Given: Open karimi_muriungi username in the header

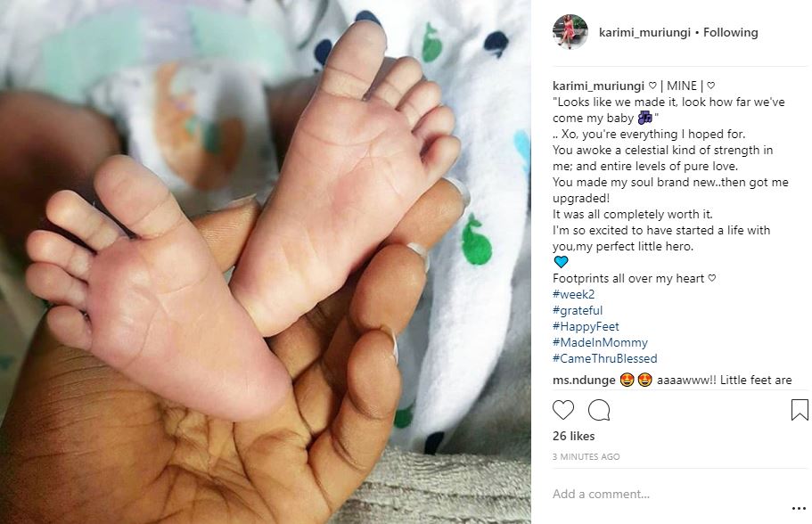Looking at the screenshot, I should click(x=644, y=33).
